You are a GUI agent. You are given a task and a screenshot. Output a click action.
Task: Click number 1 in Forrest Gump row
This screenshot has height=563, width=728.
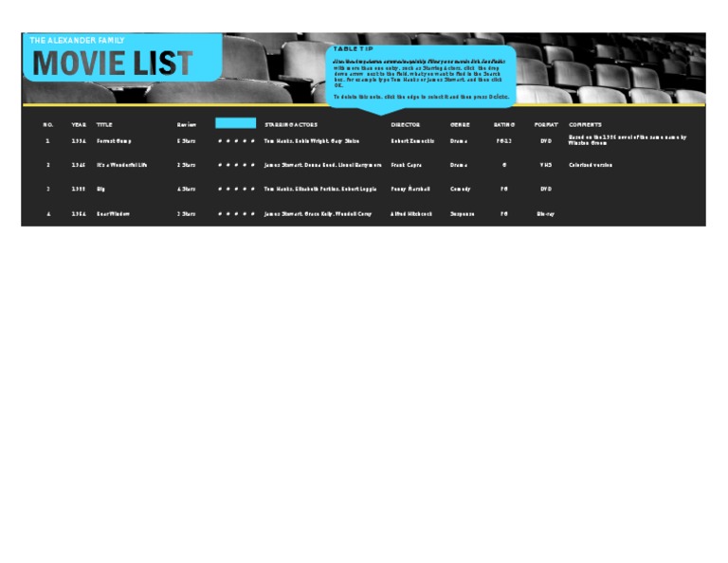47,141
